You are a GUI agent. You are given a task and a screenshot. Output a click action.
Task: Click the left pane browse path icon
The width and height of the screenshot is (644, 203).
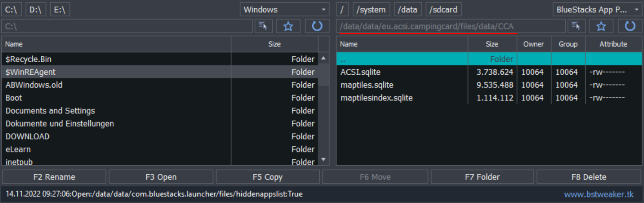[264, 26]
